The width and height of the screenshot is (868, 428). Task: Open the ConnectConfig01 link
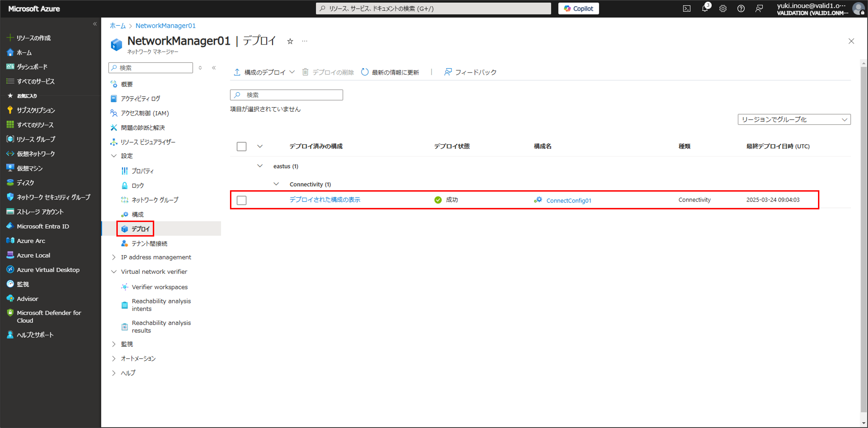569,201
